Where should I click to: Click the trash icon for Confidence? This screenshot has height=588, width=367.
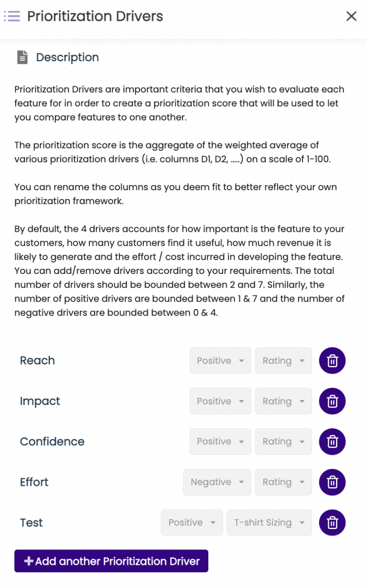[332, 442]
